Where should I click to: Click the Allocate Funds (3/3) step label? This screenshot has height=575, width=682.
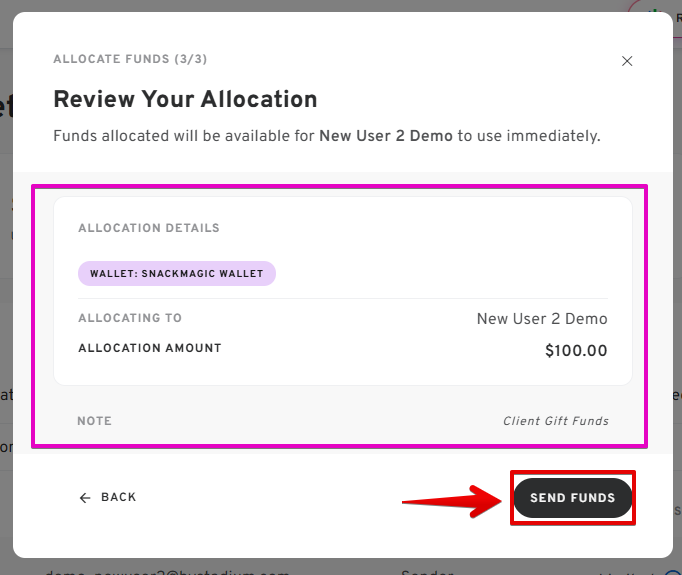[130, 60]
